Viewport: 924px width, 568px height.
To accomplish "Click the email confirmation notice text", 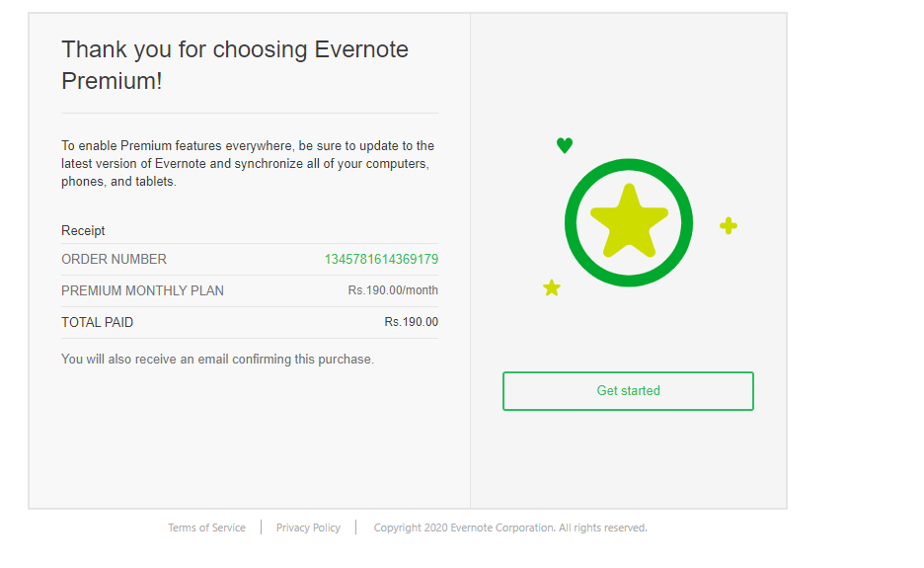I will tap(217, 360).
